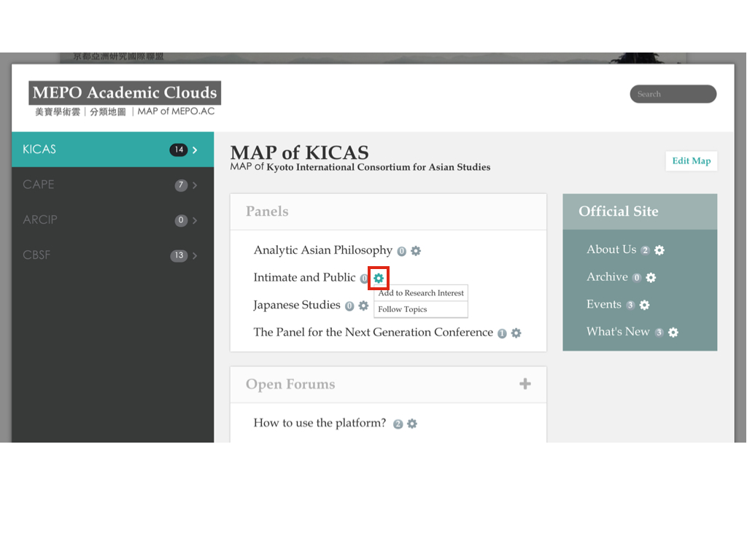The image size is (747, 560).
Task: Click the CBSF 13 count badge
Action: tap(179, 256)
